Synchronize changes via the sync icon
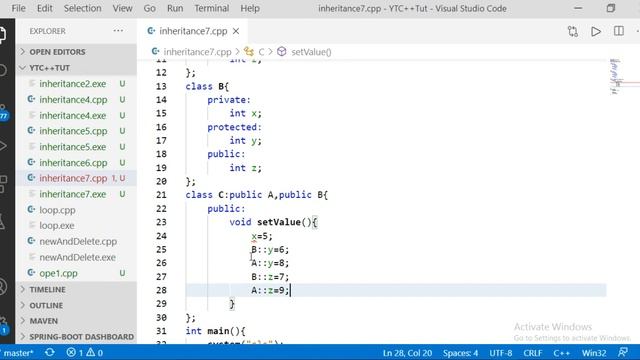640x360 pixels. pos(50,352)
